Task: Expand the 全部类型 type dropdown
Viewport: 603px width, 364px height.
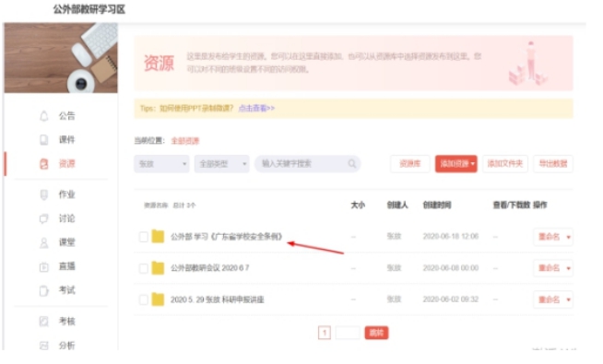Action: pyautogui.click(x=222, y=164)
